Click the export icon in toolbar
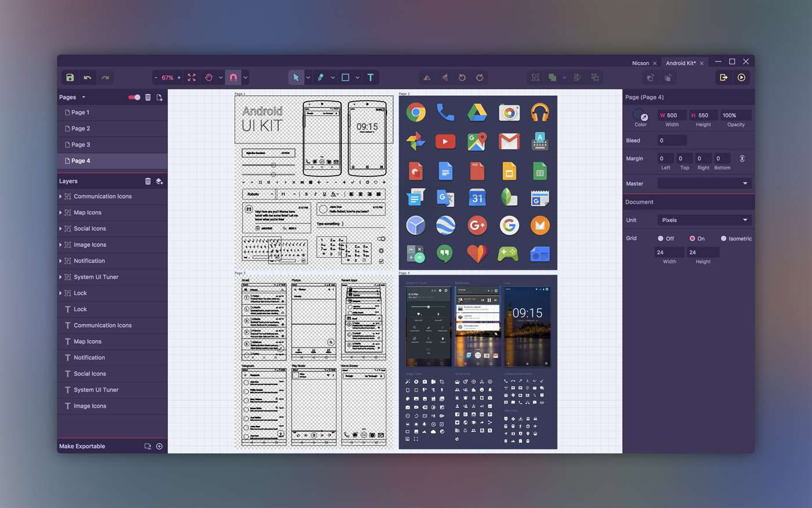This screenshot has height=508, width=812. click(x=724, y=77)
